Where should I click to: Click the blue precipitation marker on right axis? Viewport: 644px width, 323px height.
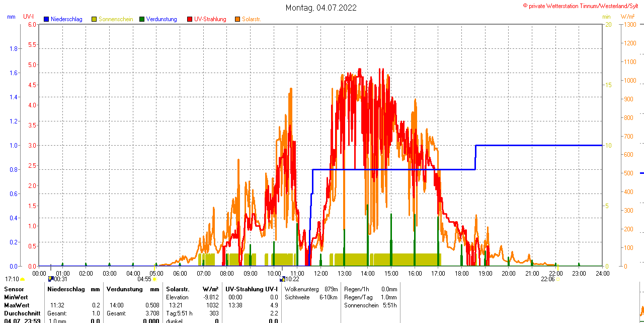pyautogui.click(x=641, y=173)
